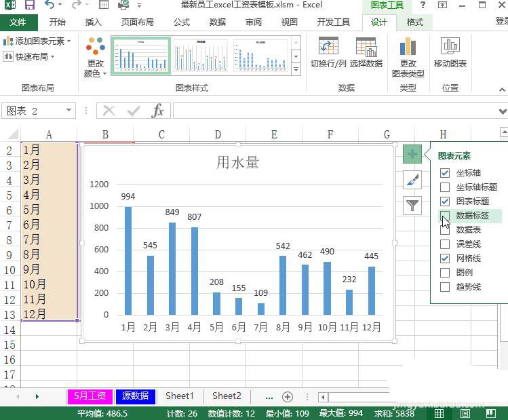The height and width of the screenshot is (420, 508).
Task: Open the 快速布局 quick layout dropdown
Action: pyautogui.click(x=29, y=57)
